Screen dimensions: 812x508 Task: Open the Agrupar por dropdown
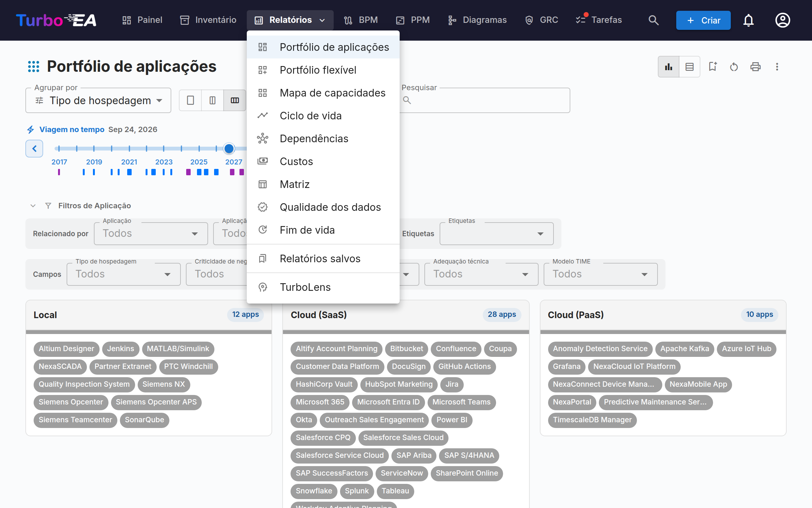tap(98, 100)
